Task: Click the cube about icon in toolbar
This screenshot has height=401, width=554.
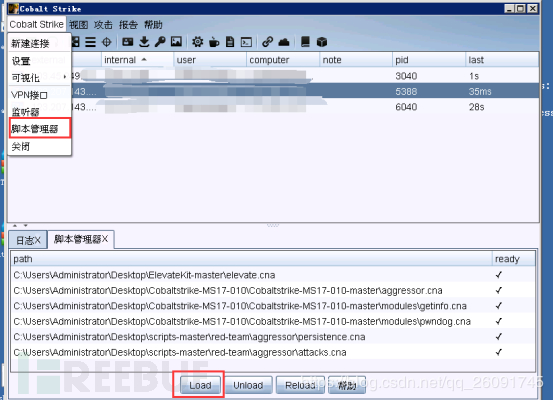Action: click(322, 42)
